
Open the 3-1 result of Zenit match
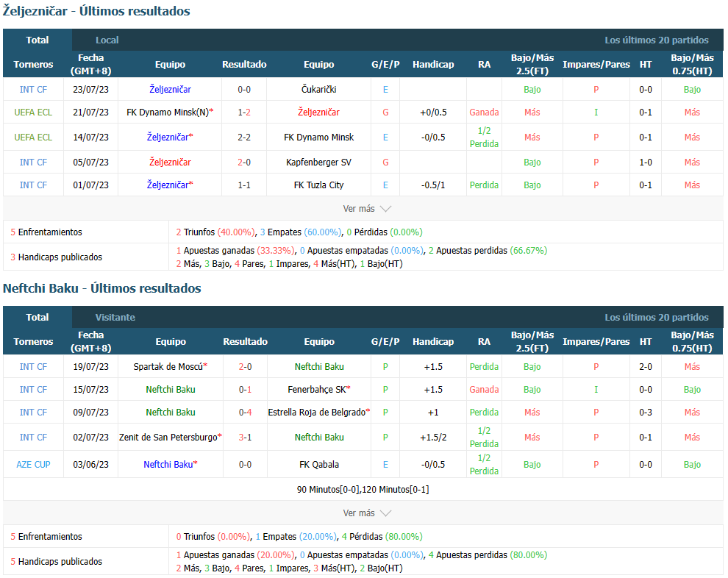coord(245,437)
